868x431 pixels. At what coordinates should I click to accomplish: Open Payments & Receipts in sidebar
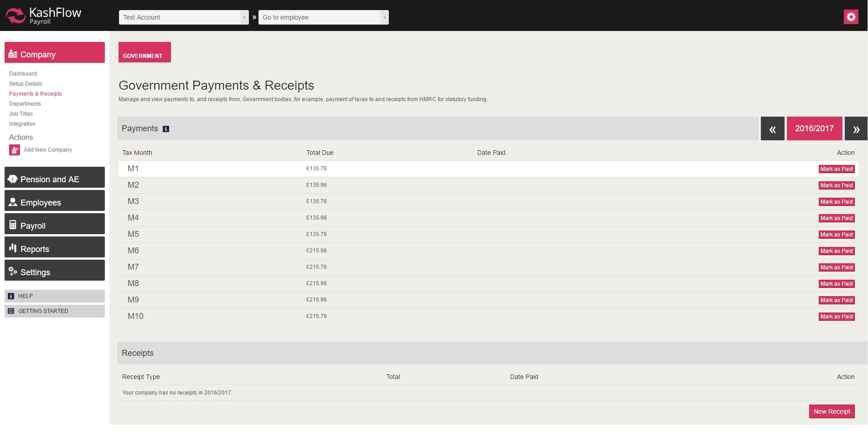36,94
